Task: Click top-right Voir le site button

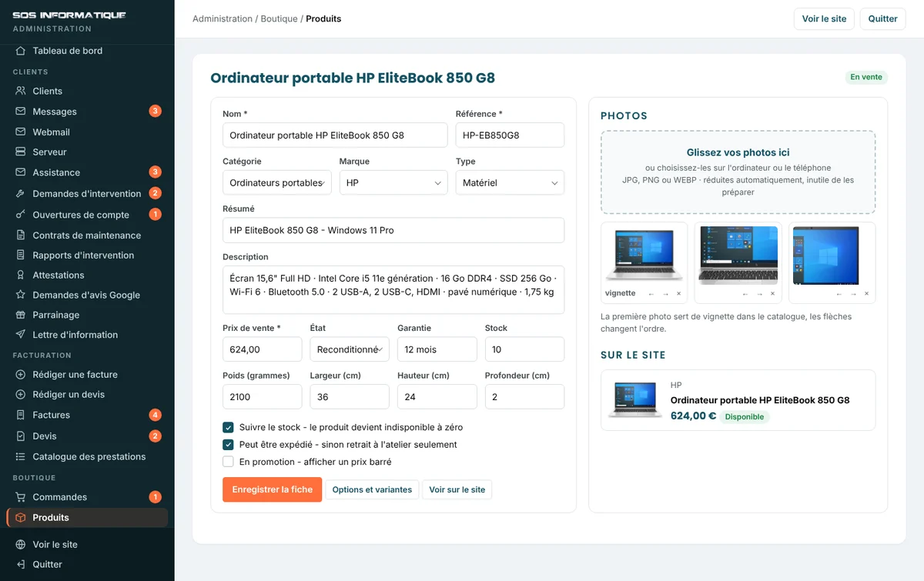Action: [x=824, y=18]
